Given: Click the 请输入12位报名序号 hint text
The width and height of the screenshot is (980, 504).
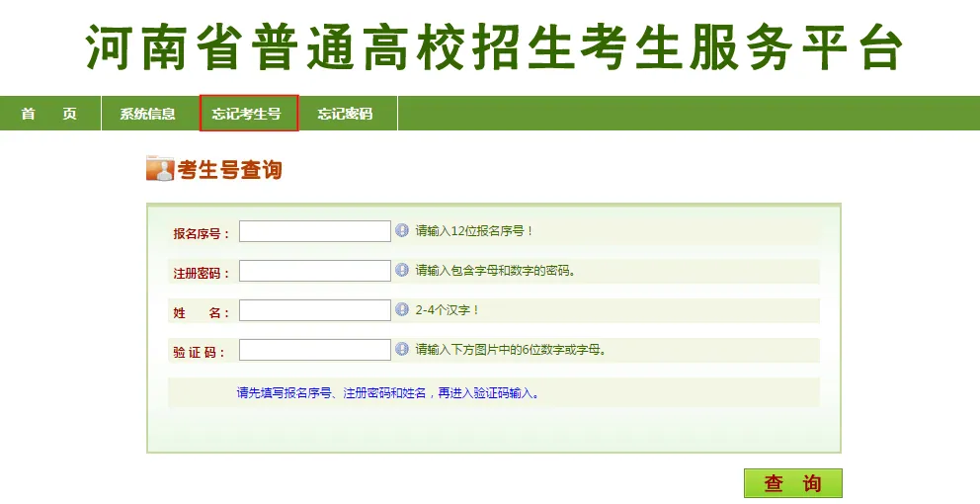Looking at the screenshot, I should click(x=474, y=231).
